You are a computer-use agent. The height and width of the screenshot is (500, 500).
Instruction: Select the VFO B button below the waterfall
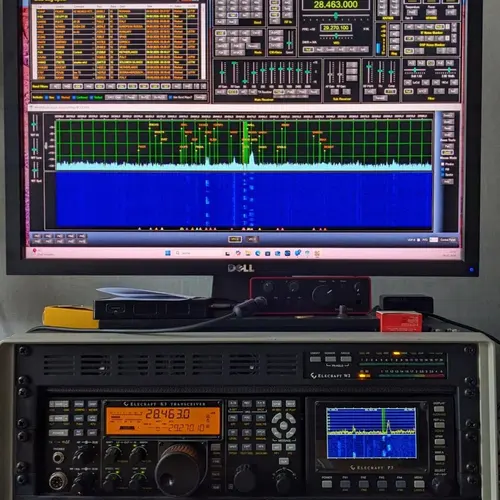252,239
